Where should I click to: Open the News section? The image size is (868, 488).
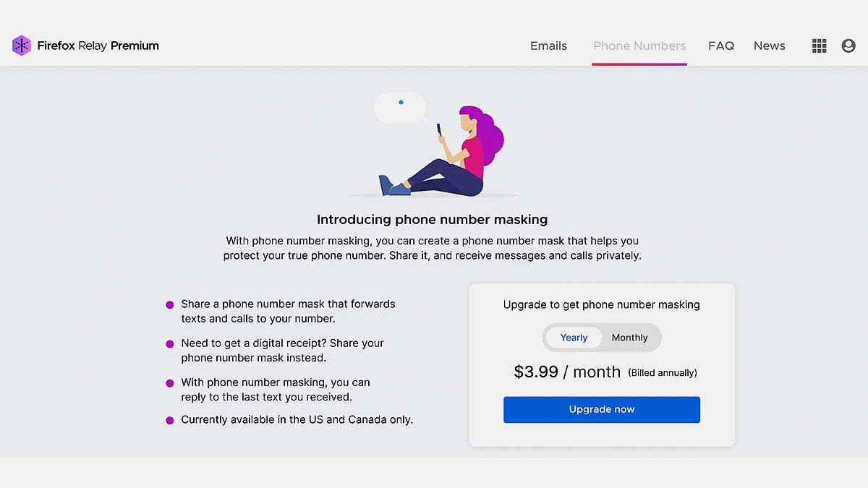(770, 46)
